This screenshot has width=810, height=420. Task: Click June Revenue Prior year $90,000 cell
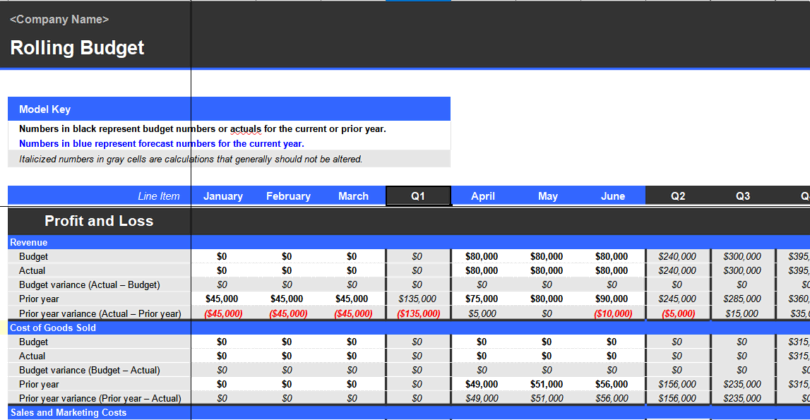(x=613, y=299)
